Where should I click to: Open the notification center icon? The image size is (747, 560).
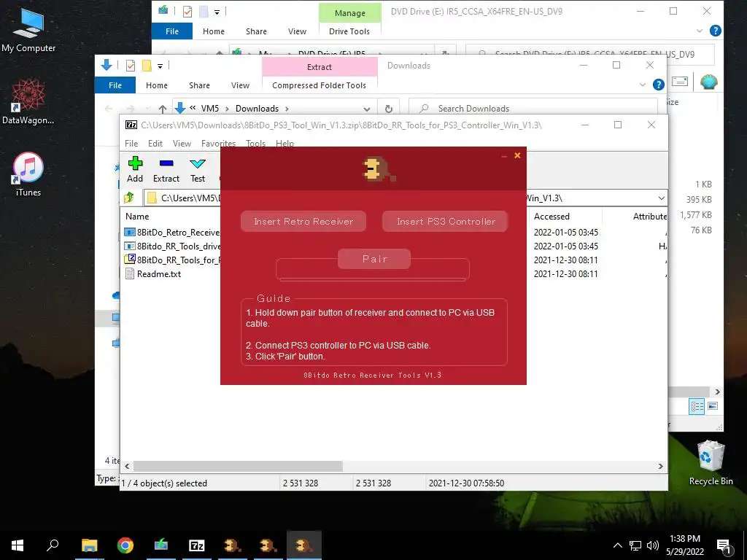[x=724, y=545]
